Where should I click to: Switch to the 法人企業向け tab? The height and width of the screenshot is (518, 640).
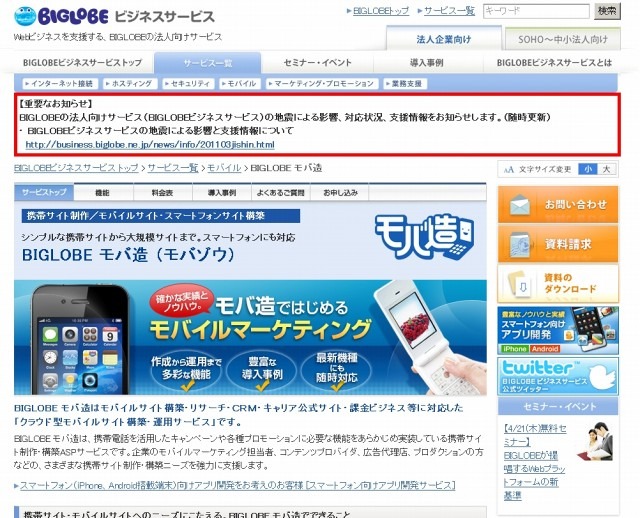444,39
